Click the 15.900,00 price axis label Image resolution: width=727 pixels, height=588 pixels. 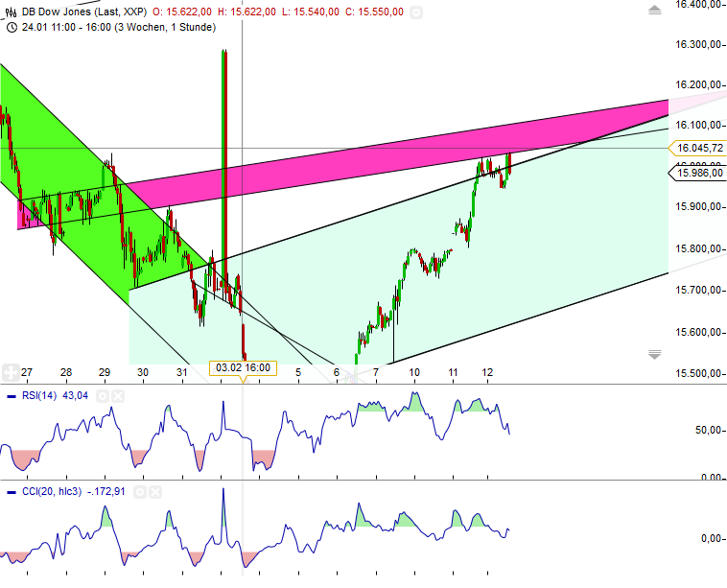point(698,207)
